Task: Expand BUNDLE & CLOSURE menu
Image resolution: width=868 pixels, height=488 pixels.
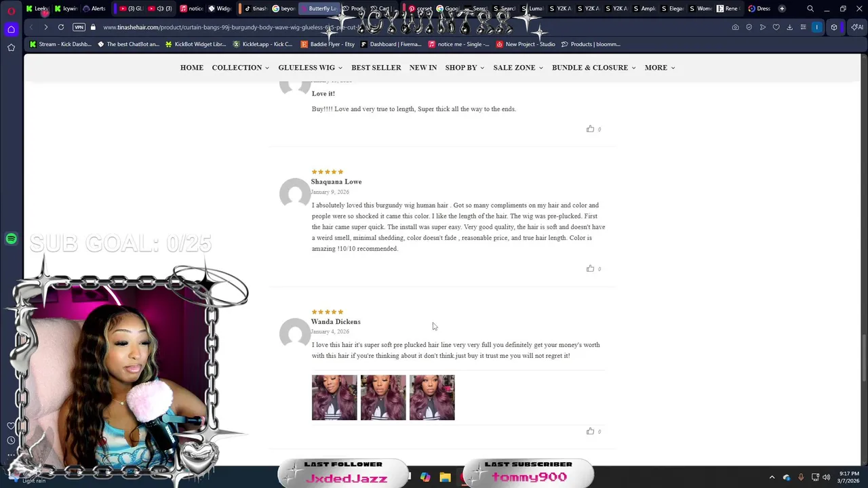Action: (x=594, y=68)
